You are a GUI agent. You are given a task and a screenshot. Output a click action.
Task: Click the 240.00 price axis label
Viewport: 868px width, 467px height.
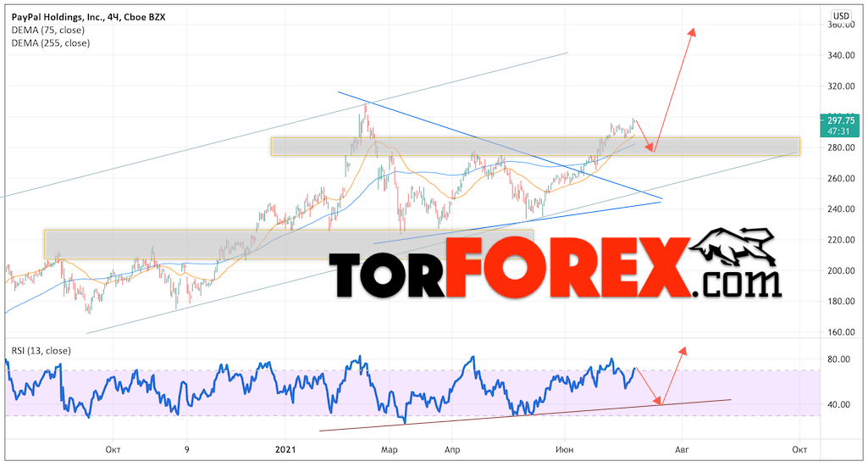point(842,209)
